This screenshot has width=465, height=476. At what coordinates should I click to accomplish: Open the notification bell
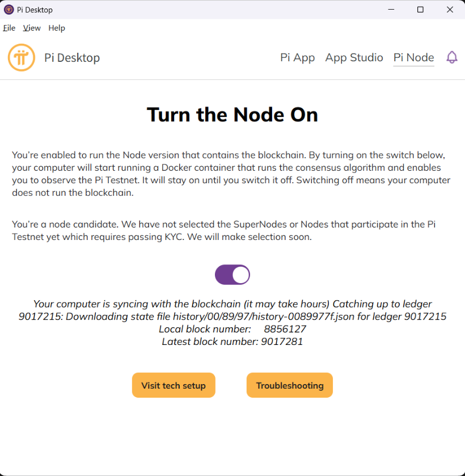[x=451, y=57]
